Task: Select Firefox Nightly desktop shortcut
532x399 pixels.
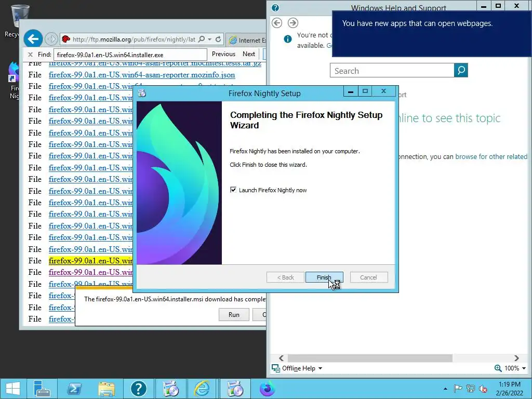Action: [14, 81]
